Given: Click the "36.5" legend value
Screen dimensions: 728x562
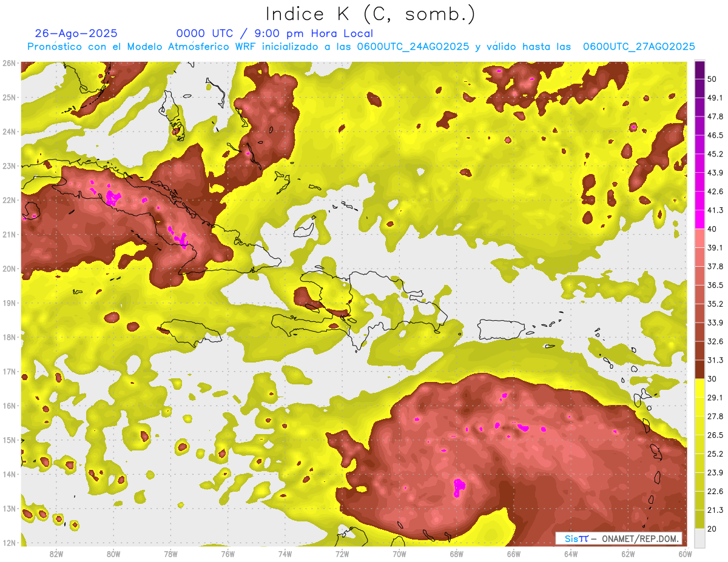Looking at the screenshot, I should 715,285.
